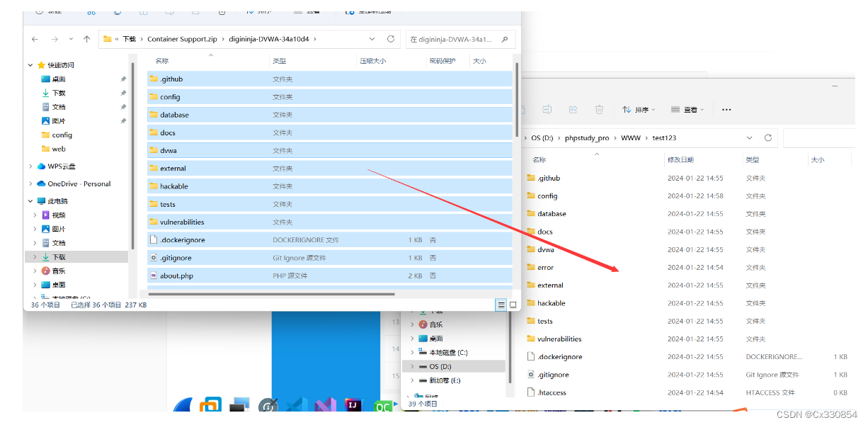Image resolution: width=868 pixels, height=425 pixels.
Task: Click WWW breadcrumb in test123 window
Action: point(631,138)
